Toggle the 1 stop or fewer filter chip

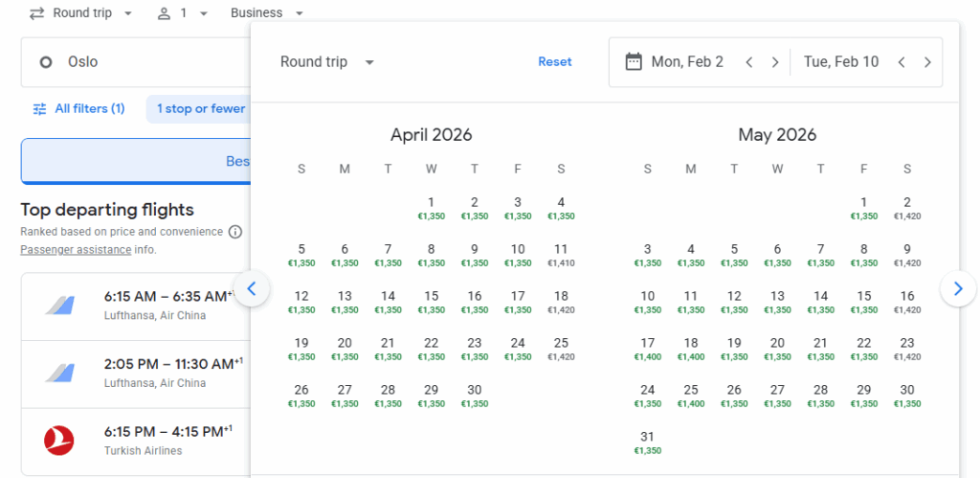point(200,109)
